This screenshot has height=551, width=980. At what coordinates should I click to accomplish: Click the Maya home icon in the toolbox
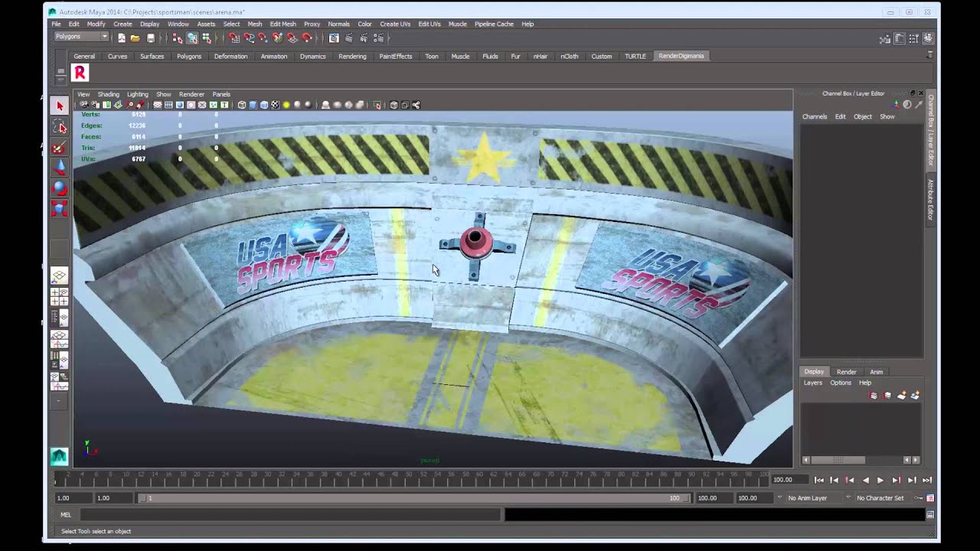59,456
